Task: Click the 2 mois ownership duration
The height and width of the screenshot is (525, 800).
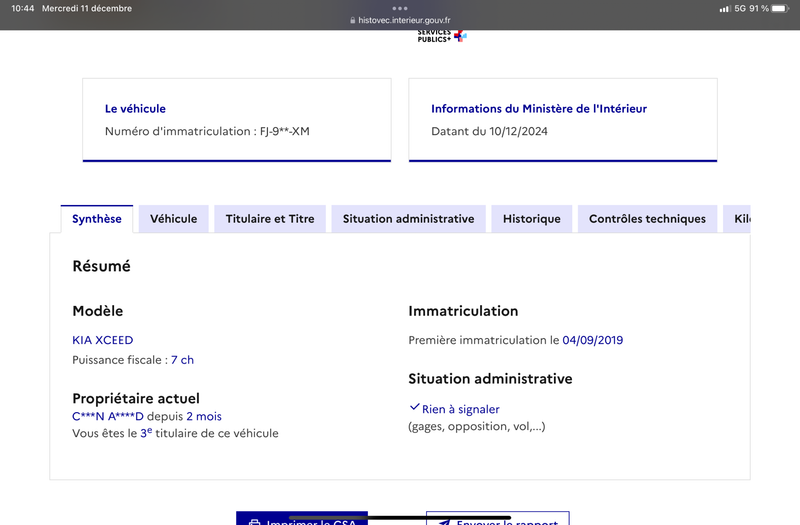Action: [204, 416]
